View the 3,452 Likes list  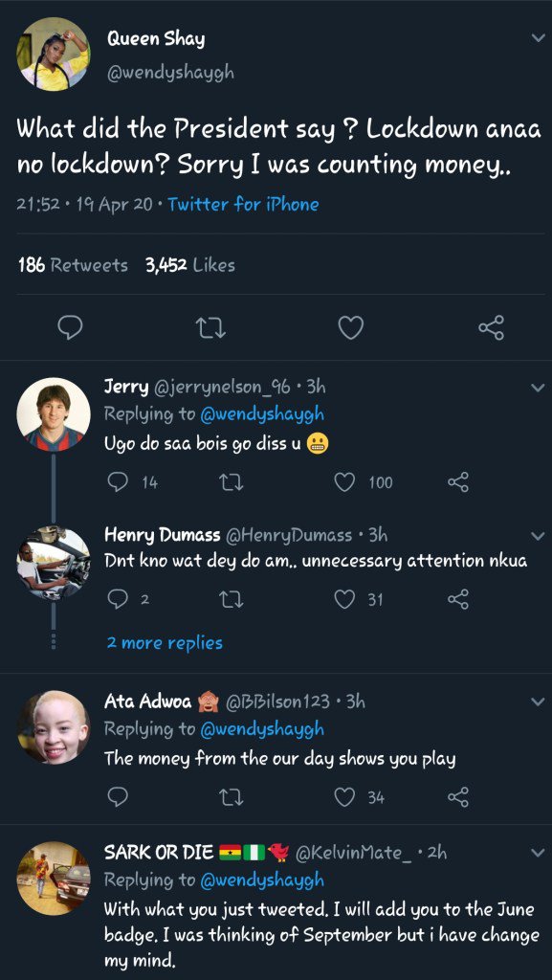pyautogui.click(x=190, y=265)
